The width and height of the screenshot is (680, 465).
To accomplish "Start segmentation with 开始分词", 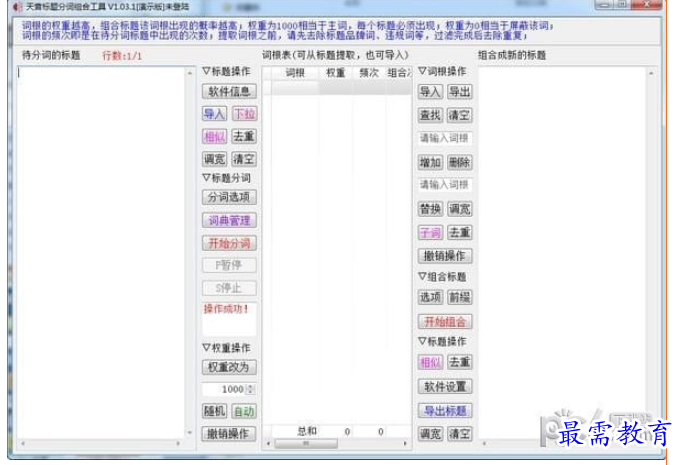I will [x=229, y=243].
